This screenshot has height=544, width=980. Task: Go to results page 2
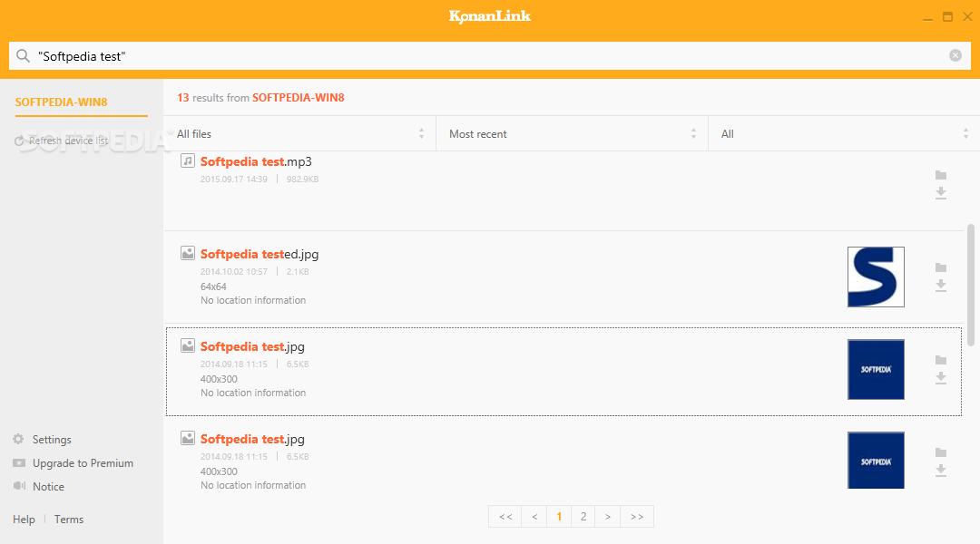coord(583,517)
